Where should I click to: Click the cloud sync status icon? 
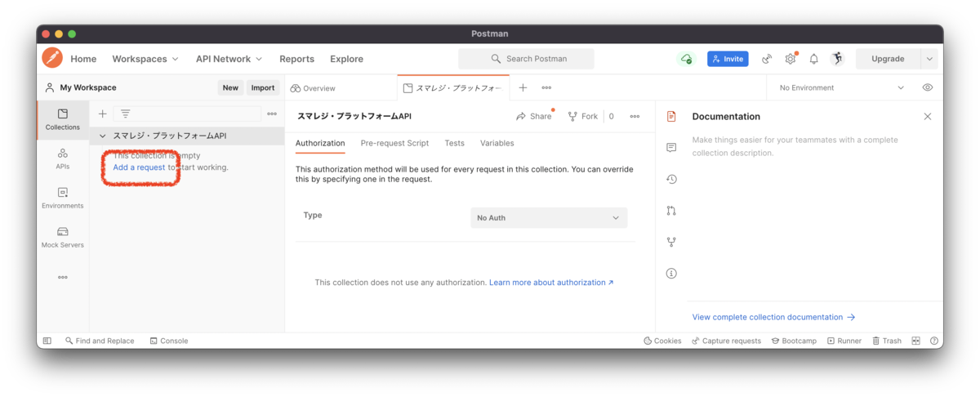(x=686, y=59)
